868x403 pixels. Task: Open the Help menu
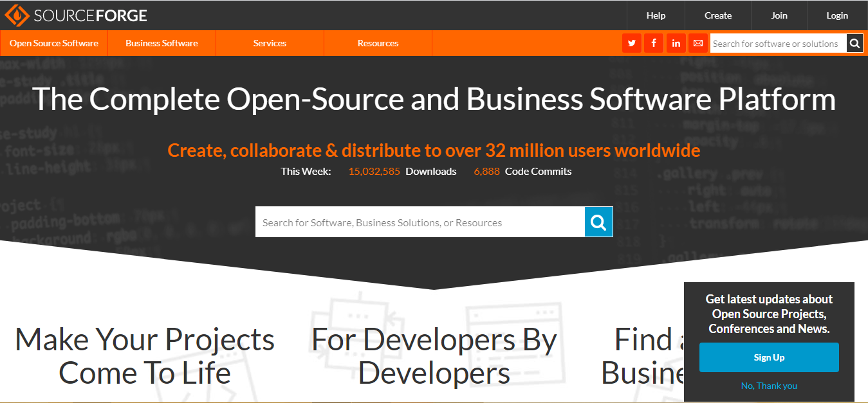pos(656,15)
